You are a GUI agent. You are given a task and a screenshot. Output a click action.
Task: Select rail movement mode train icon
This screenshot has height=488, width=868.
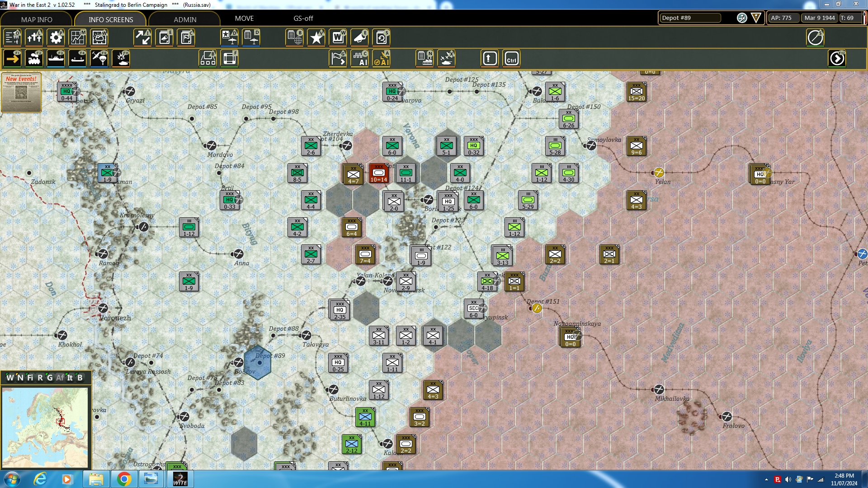click(34, 59)
